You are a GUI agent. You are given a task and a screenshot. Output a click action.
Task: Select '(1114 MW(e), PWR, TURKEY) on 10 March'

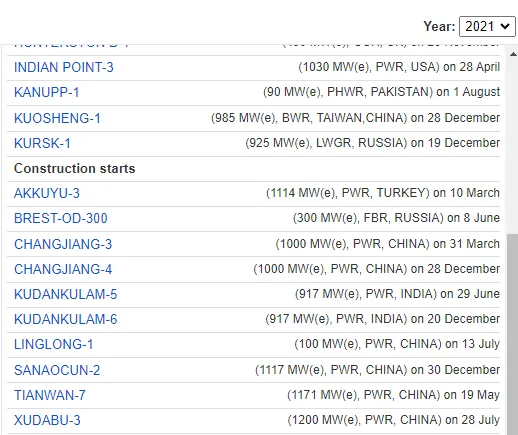click(x=383, y=193)
